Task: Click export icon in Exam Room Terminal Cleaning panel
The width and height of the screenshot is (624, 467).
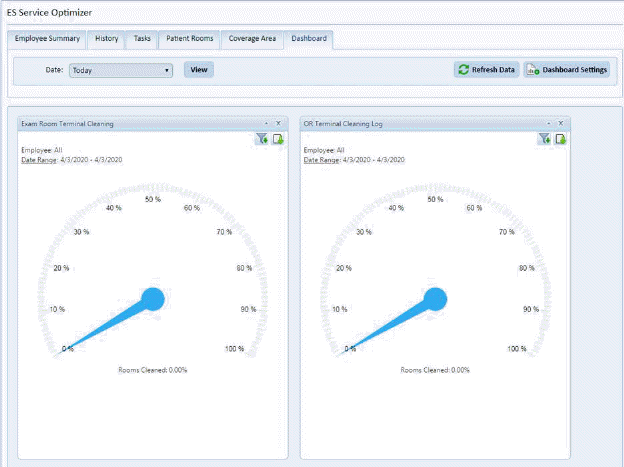Action: 279,139
